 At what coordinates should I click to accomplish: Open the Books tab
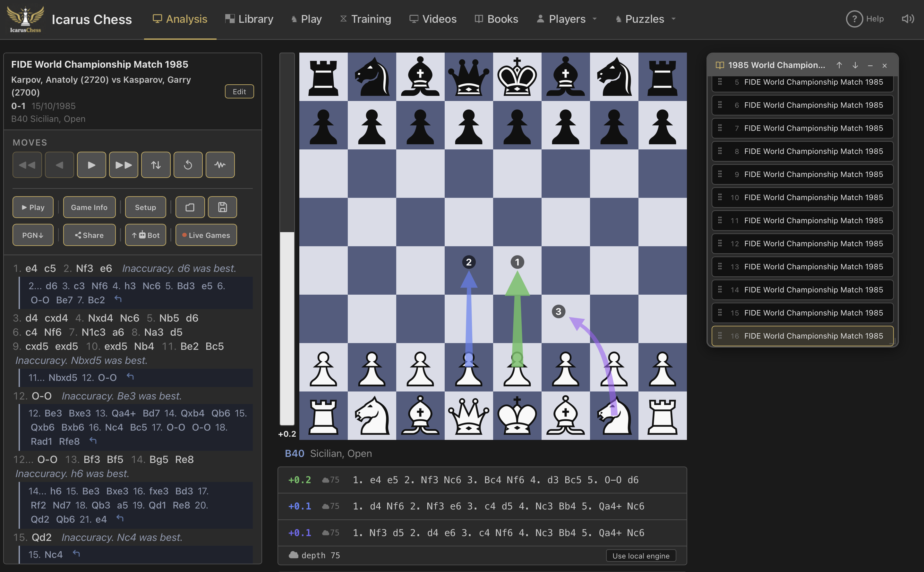coord(496,19)
